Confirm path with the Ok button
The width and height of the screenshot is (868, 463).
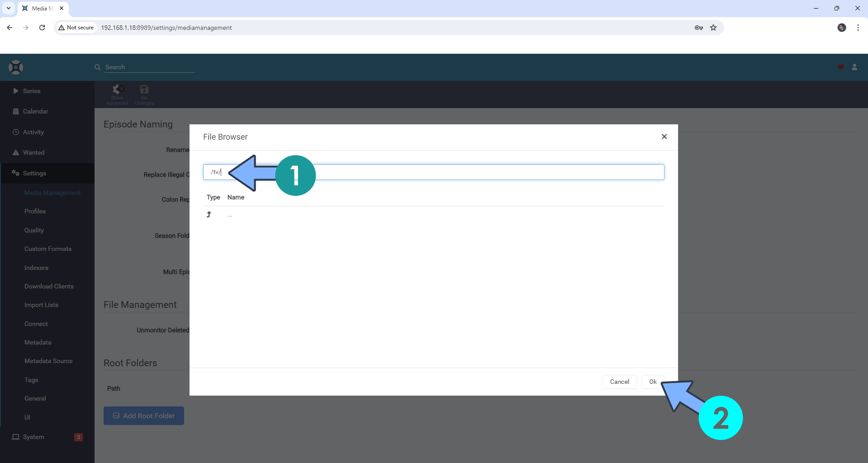click(652, 381)
